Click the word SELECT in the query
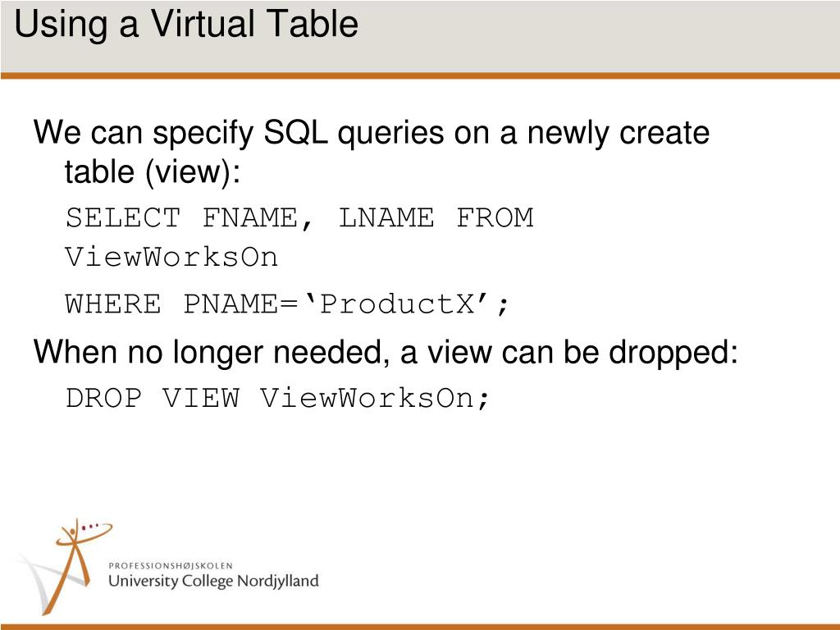Image resolution: width=840 pixels, height=630 pixels. pos(123,218)
